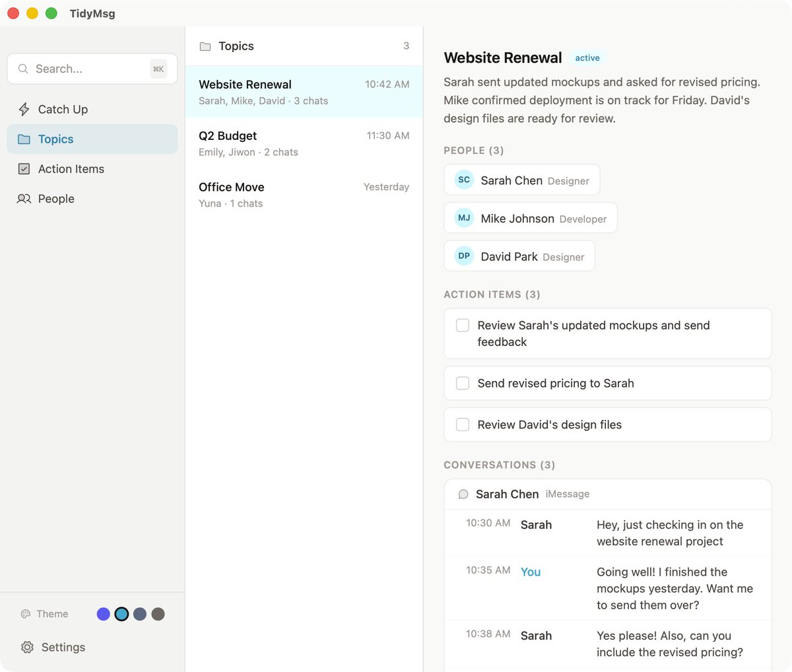Image resolution: width=792 pixels, height=672 pixels.
Task: Open Catch Up in the sidebar
Action: (92, 110)
